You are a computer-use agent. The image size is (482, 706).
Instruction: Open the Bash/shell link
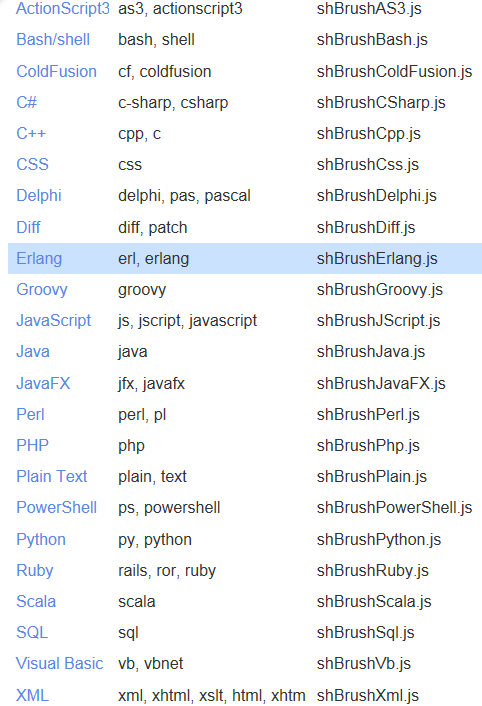pyautogui.click(x=53, y=40)
